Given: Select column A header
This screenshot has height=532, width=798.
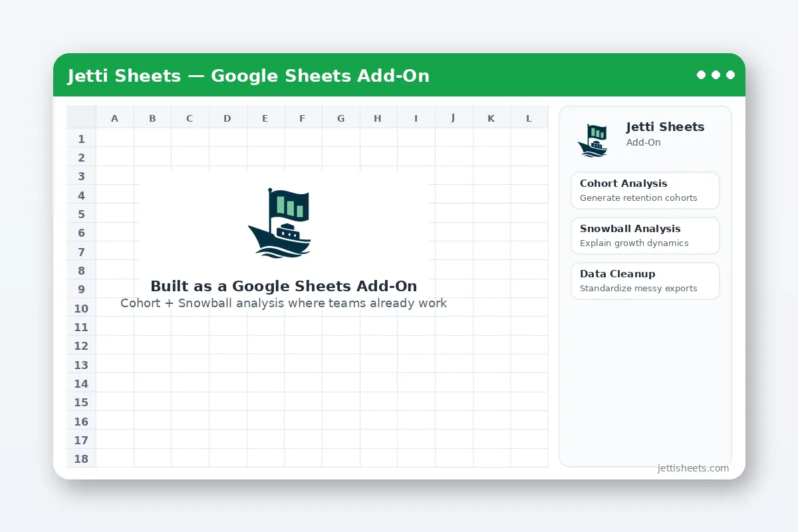Looking at the screenshot, I should coord(115,118).
